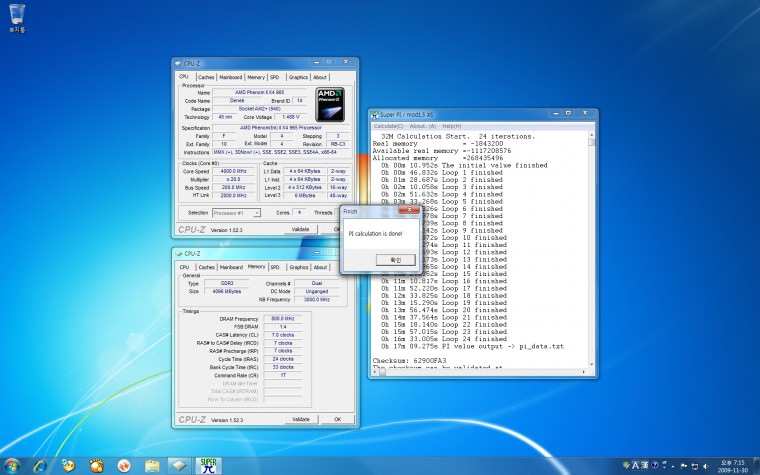The width and height of the screenshot is (760, 475).
Task: Open the About...(A) menu in Super PI
Action: point(423,126)
